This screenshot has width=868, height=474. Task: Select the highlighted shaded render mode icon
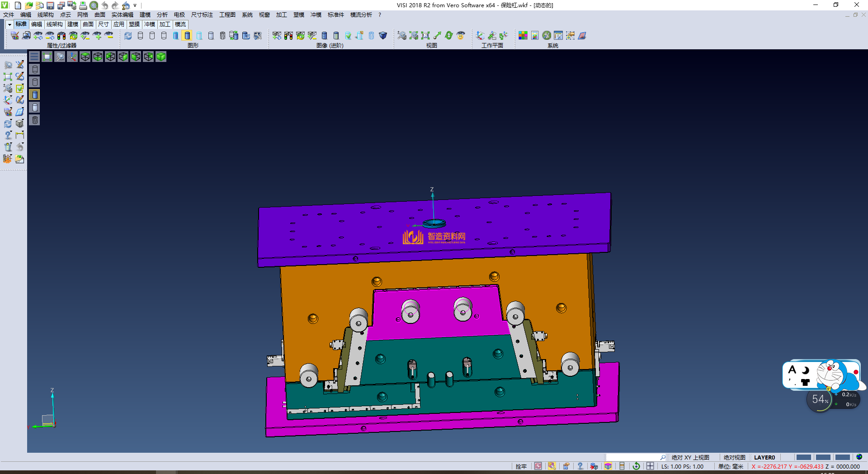pyautogui.click(x=187, y=36)
